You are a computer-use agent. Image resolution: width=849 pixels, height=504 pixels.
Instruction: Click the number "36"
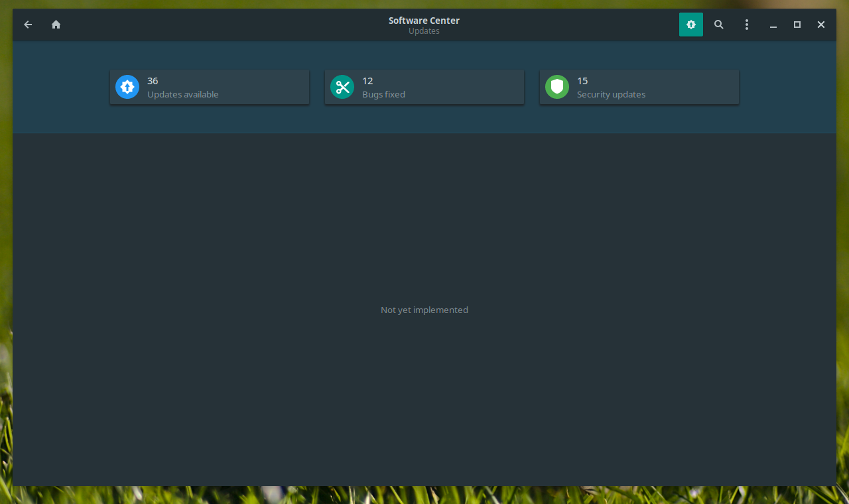tap(153, 81)
